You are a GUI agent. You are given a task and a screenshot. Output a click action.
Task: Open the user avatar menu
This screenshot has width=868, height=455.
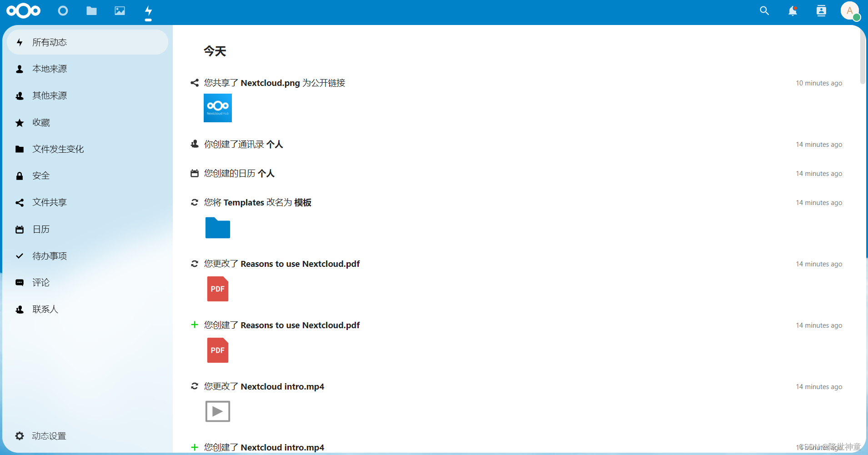[850, 10]
